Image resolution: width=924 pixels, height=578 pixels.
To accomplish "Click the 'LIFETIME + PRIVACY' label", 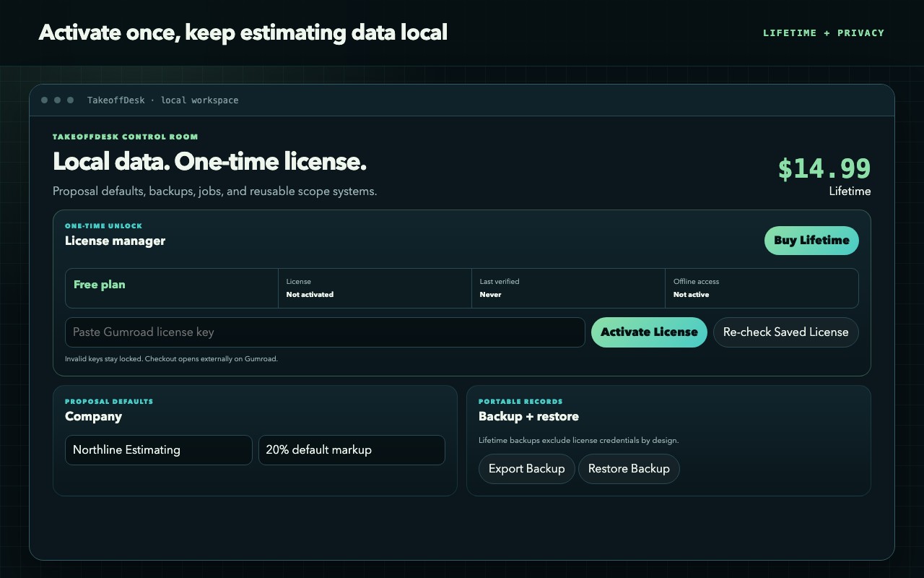I will coord(824,33).
